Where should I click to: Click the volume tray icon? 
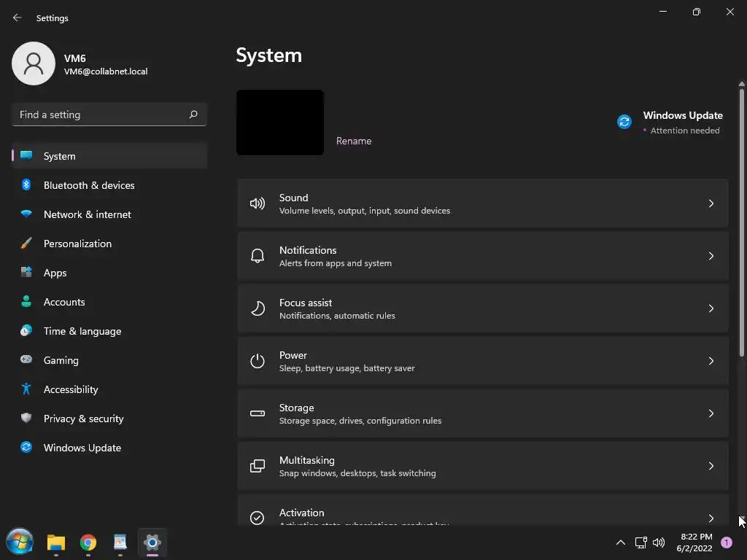(x=659, y=542)
